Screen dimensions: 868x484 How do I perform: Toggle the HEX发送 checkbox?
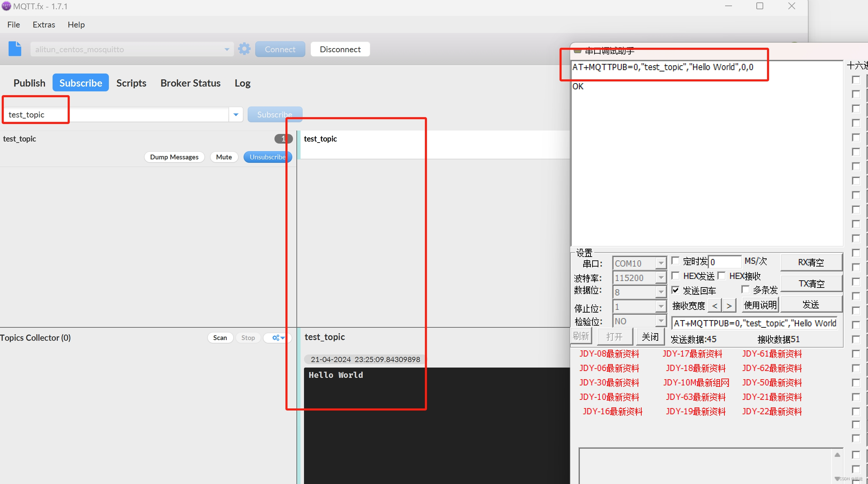(x=675, y=275)
